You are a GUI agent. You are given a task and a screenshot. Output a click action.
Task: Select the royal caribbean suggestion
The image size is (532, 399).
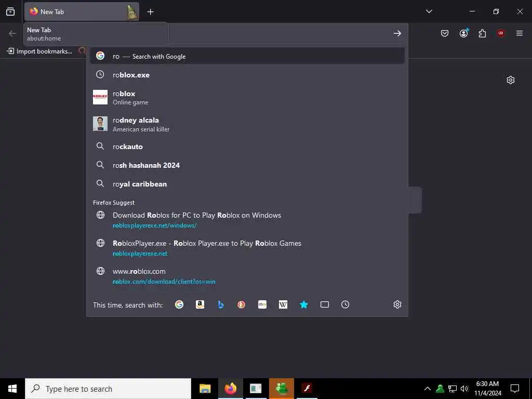(247, 184)
